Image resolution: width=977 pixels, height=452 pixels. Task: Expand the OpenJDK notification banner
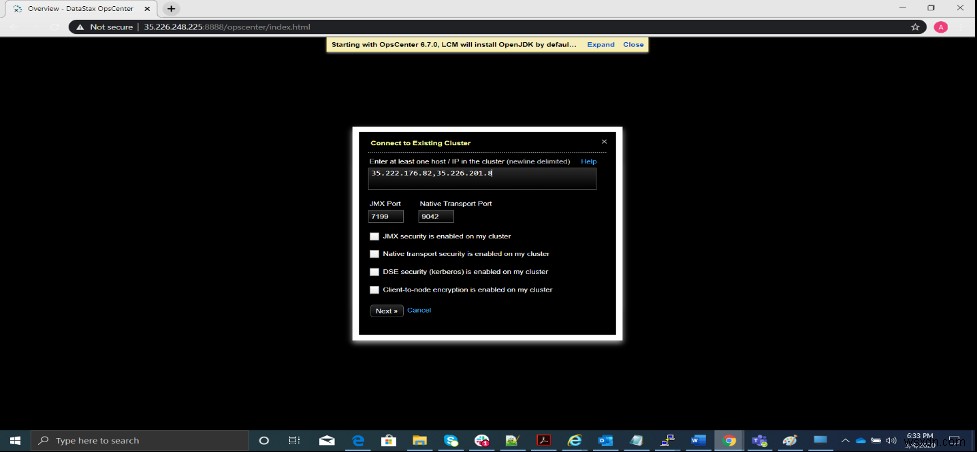[x=601, y=44]
